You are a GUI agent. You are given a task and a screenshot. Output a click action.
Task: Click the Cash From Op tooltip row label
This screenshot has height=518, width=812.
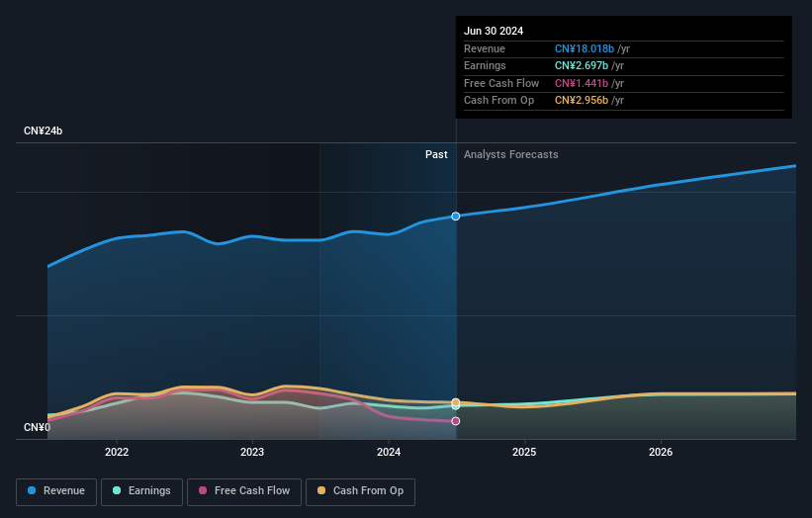pyautogui.click(x=498, y=101)
